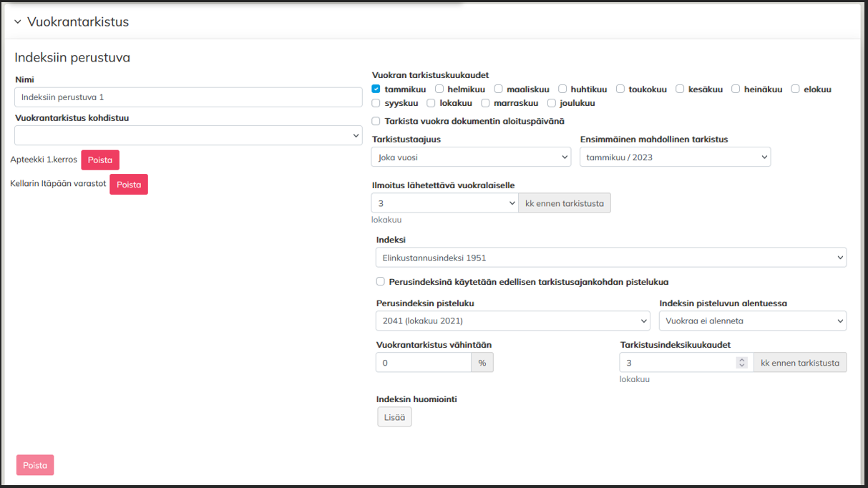Open 'Indeksin pisteluvun alentuessa' dropdown
Viewport: 868px width, 488px height.
point(752,321)
